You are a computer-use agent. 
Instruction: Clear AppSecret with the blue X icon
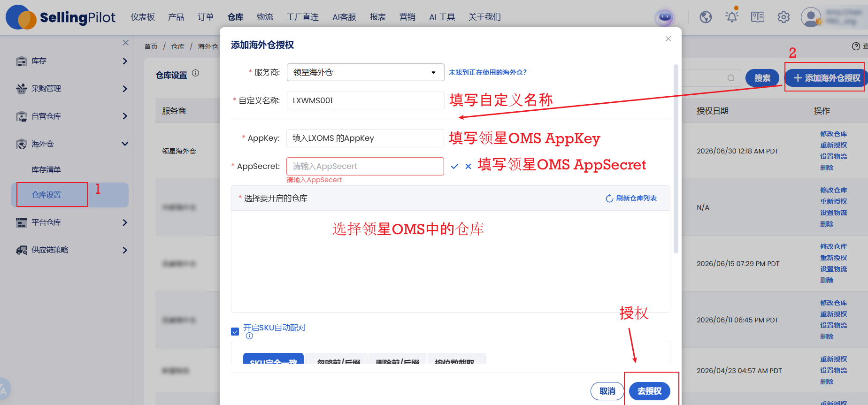[x=468, y=166]
